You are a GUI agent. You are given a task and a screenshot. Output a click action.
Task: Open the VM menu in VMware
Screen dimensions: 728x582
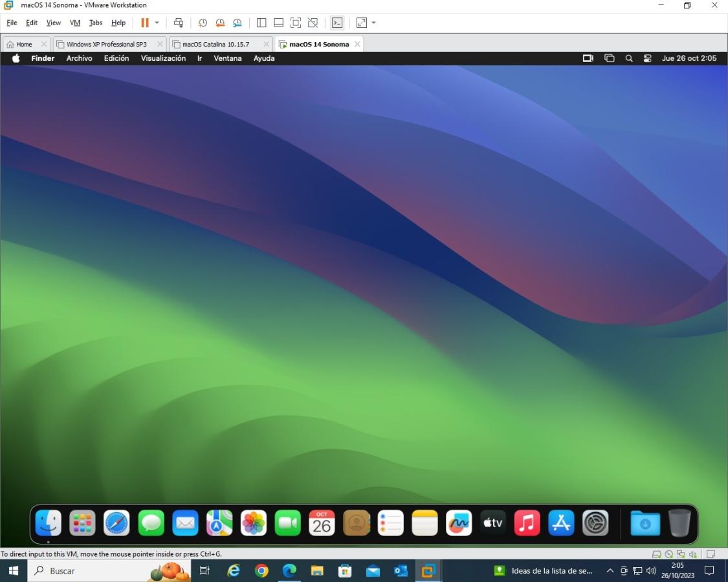coord(75,23)
